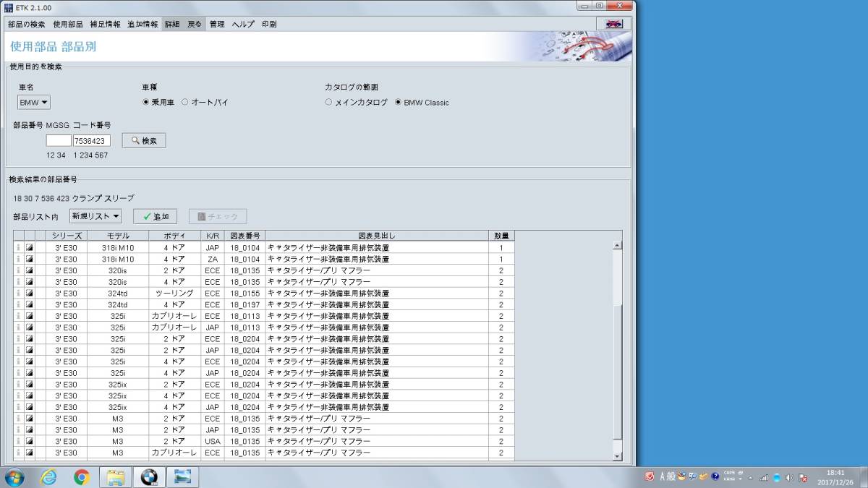Sort by K/R column header
Screen dimensions: 868x488
212,236
